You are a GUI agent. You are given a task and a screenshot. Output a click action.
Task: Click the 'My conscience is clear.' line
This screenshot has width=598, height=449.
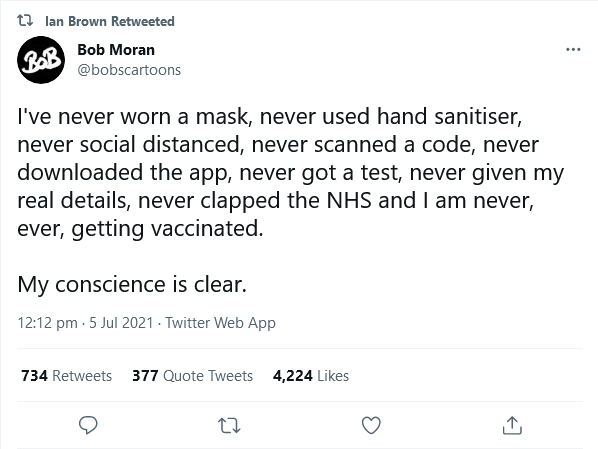[132, 285]
